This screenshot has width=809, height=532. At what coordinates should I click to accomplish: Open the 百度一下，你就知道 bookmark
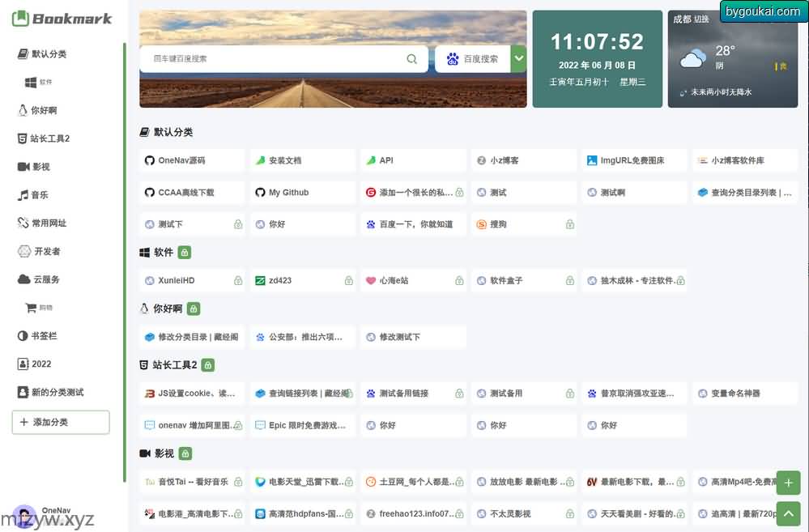tap(415, 224)
